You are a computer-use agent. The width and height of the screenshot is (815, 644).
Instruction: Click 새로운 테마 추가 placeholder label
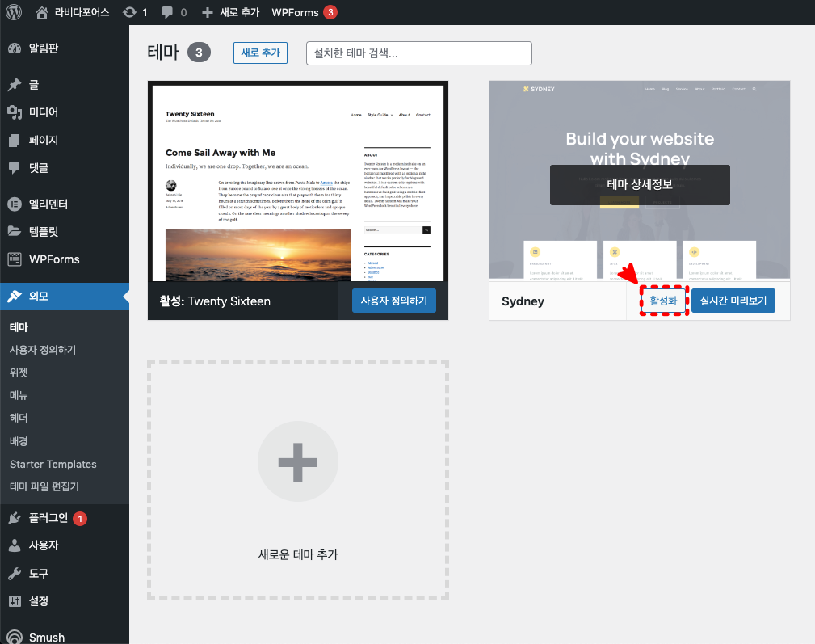pyautogui.click(x=298, y=554)
